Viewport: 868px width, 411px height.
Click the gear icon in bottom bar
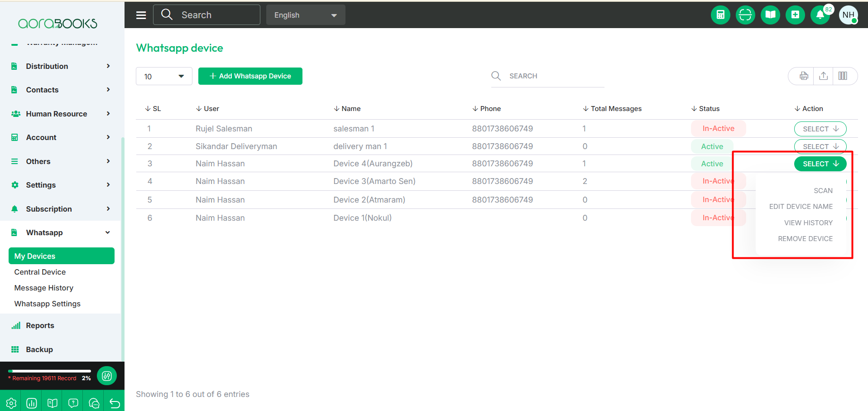pos(11,403)
